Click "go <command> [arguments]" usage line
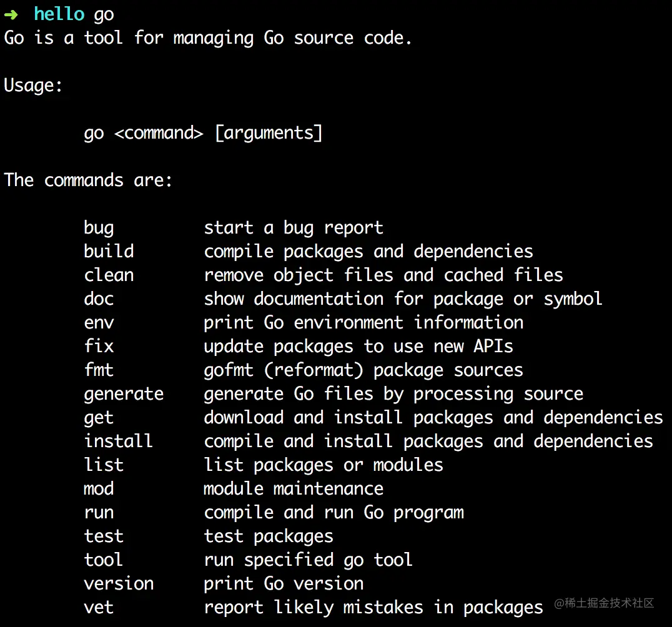 pyautogui.click(x=203, y=133)
